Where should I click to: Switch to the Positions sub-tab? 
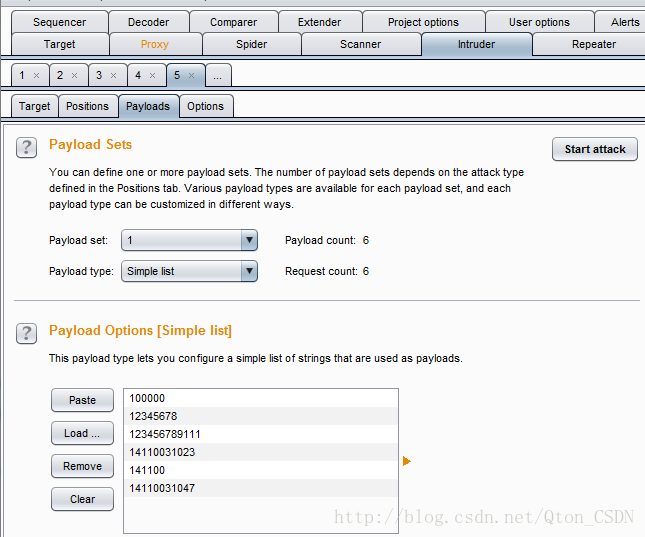(x=88, y=106)
